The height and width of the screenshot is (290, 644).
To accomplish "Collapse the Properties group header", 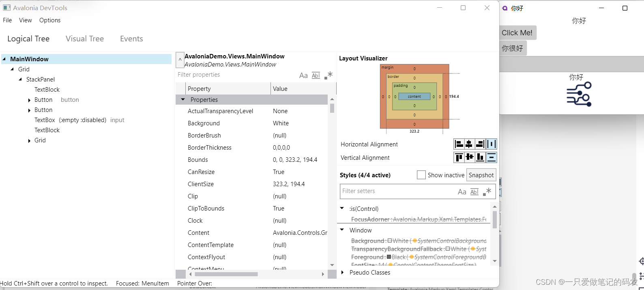I will 182,99.
